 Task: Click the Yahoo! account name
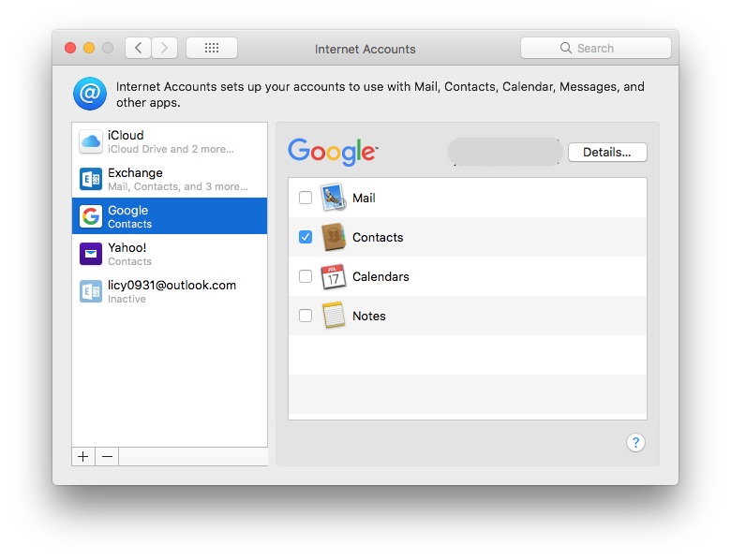click(127, 247)
